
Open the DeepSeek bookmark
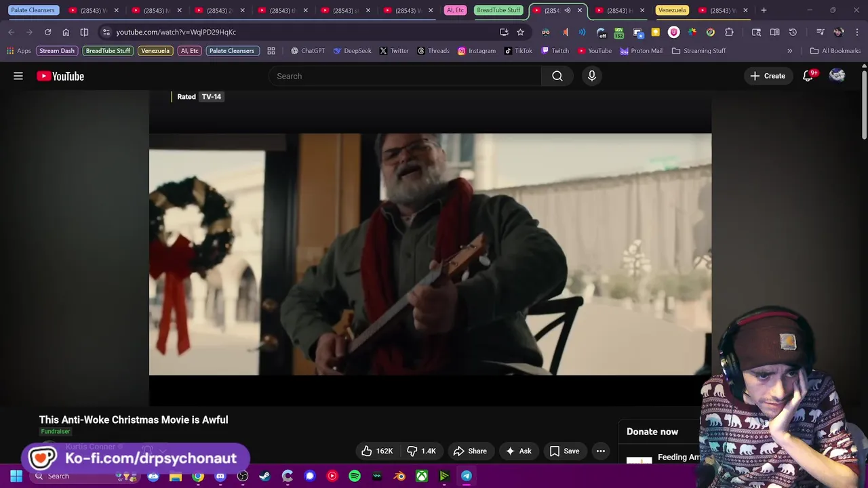tap(352, 51)
